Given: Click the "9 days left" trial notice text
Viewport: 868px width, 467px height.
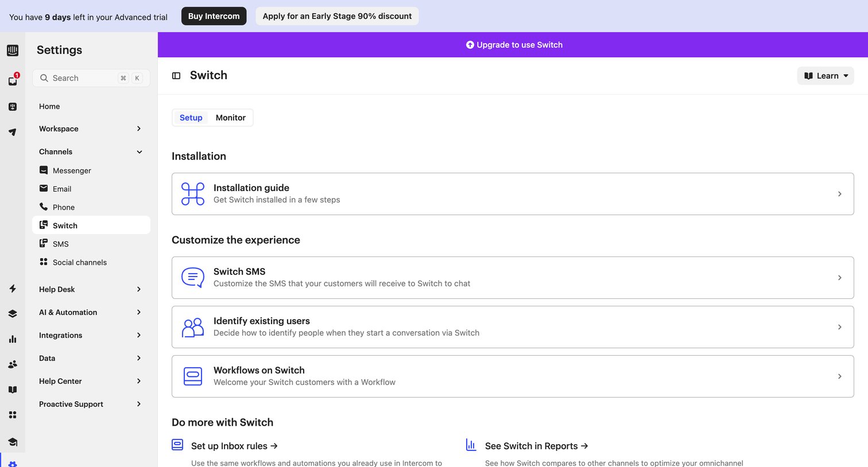Looking at the screenshot, I should (x=88, y=17).
